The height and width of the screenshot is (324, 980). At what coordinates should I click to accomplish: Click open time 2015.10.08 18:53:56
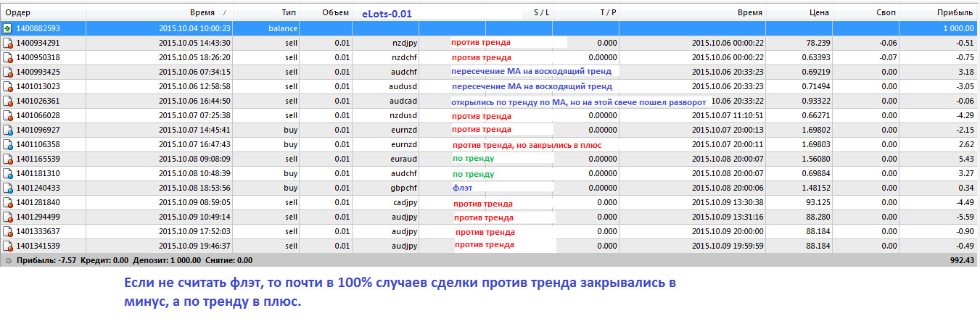[x=194, y=188]
